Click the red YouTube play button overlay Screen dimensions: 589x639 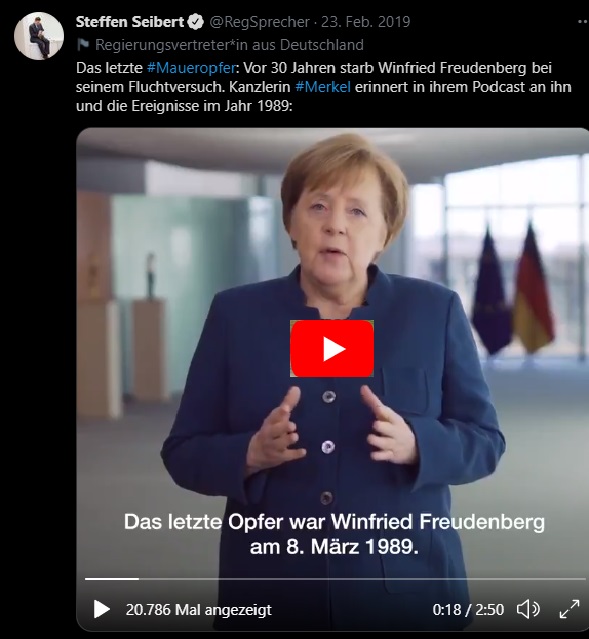(x=332, y=348)
